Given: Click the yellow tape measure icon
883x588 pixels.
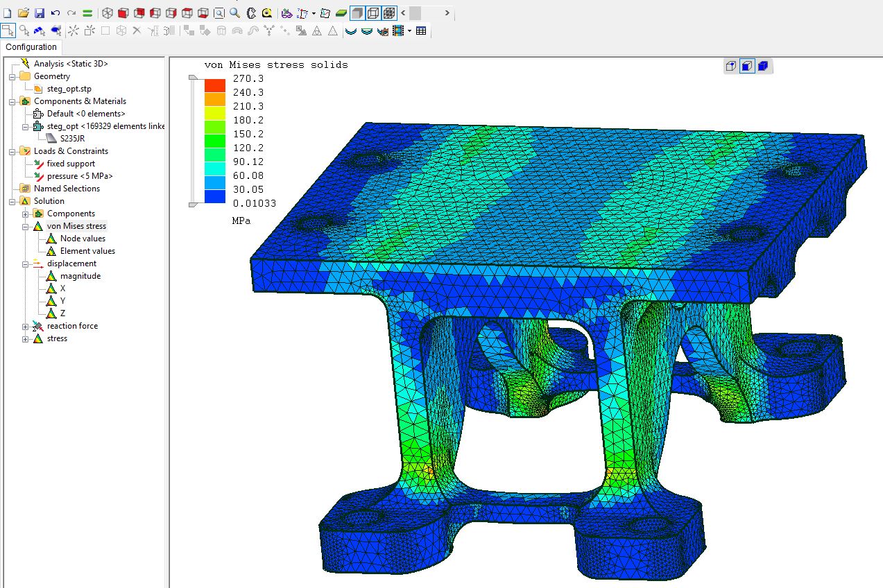Looking at the screenshot, I should (x=267, y=13).
